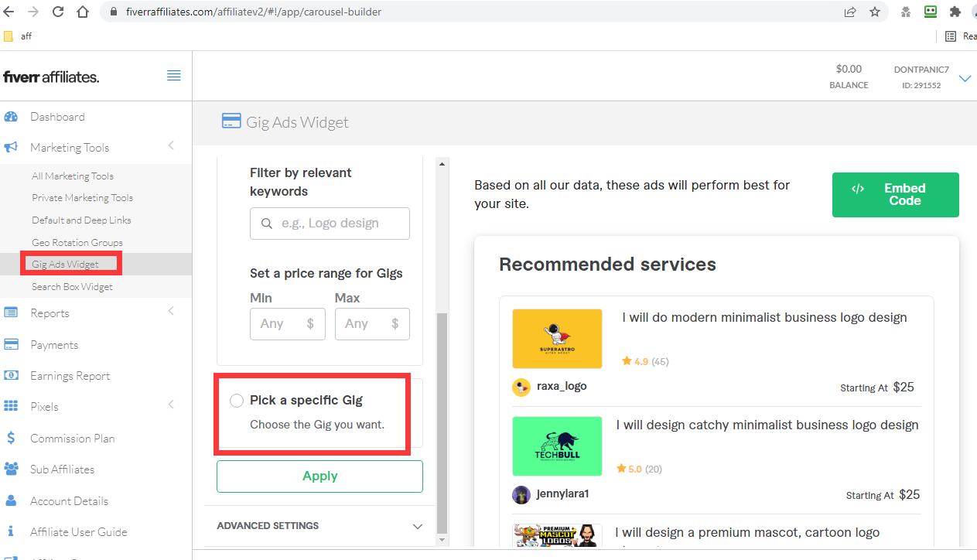
Task: Click the Reports list icon
Action: pos(11,312)
